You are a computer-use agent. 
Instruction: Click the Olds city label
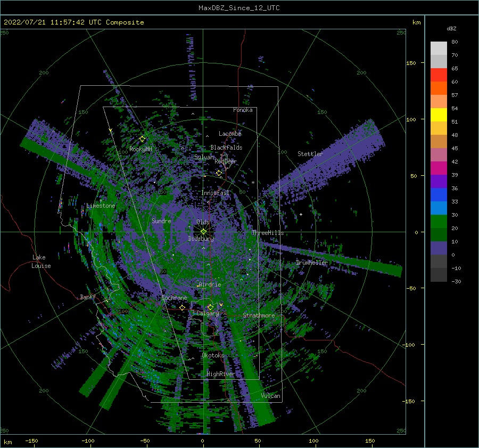coord(203,222)
